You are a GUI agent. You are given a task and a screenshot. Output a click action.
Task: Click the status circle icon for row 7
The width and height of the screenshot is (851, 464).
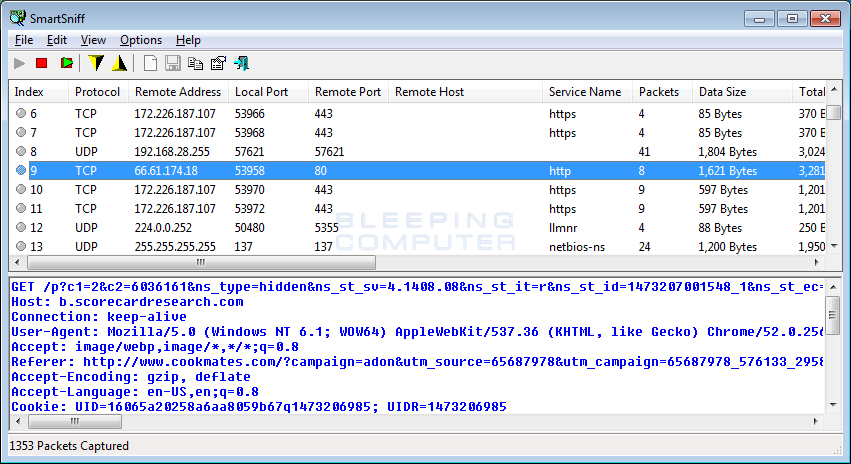[21, 132]
